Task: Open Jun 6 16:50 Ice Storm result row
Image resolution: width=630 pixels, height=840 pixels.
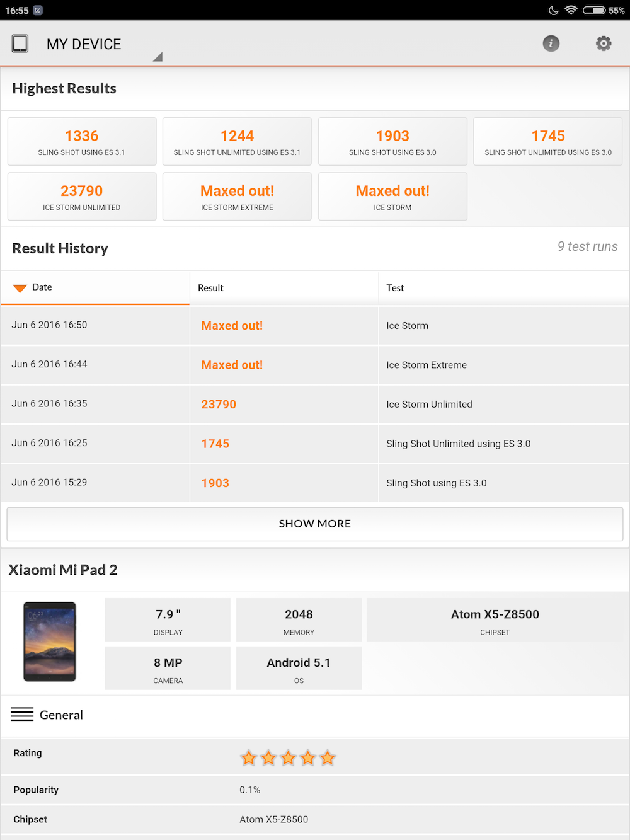Action: [x=315, y=325]
